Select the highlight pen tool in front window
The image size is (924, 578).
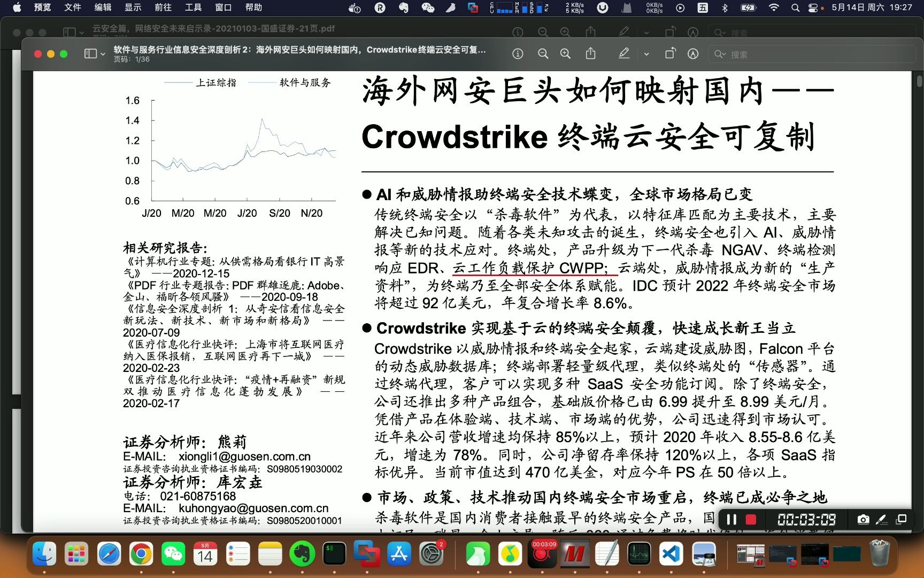point(623,54)
